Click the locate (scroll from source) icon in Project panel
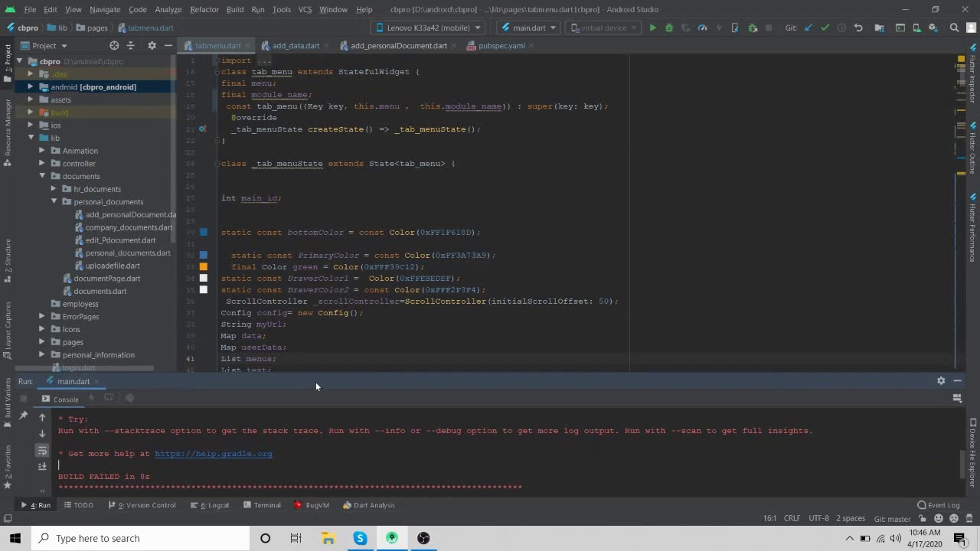980x551 pixels. (114, 45)
